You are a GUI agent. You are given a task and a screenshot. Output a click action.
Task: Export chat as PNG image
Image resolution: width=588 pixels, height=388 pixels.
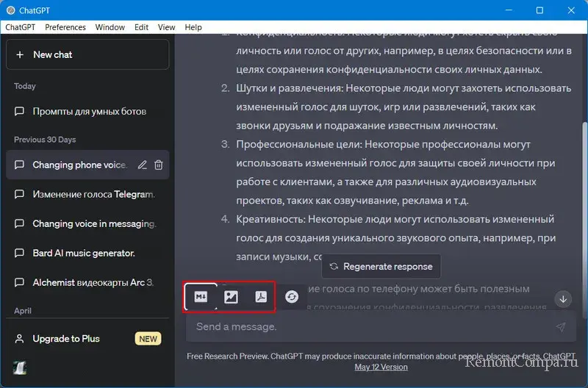click(231, 297)
